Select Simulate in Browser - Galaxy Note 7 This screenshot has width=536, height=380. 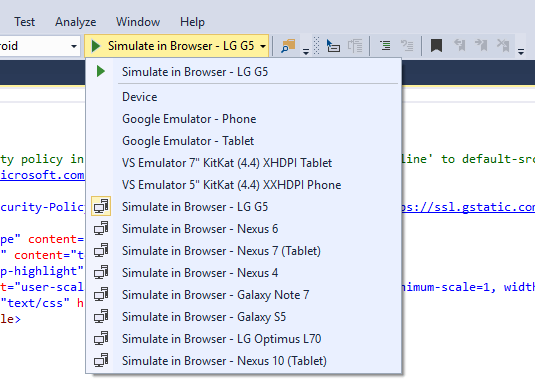(x=243, y=295)
